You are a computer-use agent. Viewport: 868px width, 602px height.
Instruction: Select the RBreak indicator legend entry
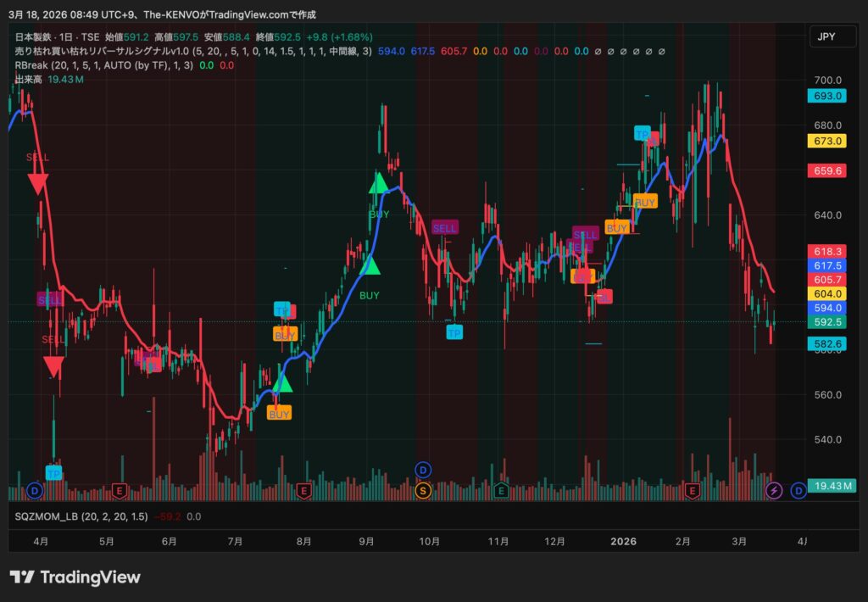click(x=32, y=65)
